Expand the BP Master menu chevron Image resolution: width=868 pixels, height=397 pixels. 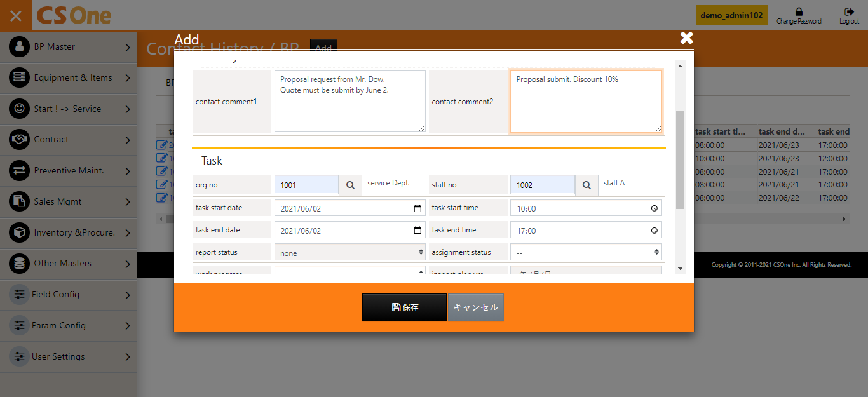point(127,47)
